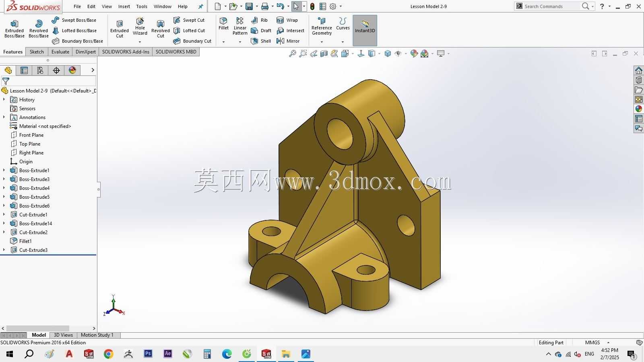
Task: Open Reference Geometry tool
Action: coord(322,26)
